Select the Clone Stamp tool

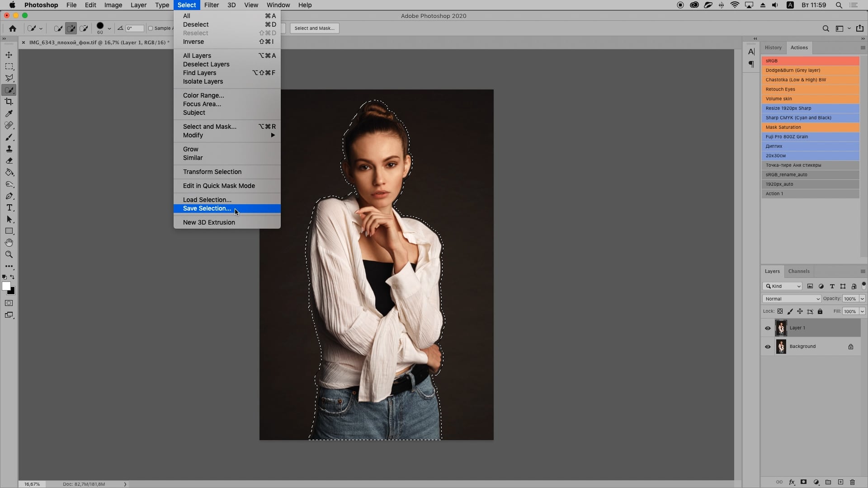(9, 149)
